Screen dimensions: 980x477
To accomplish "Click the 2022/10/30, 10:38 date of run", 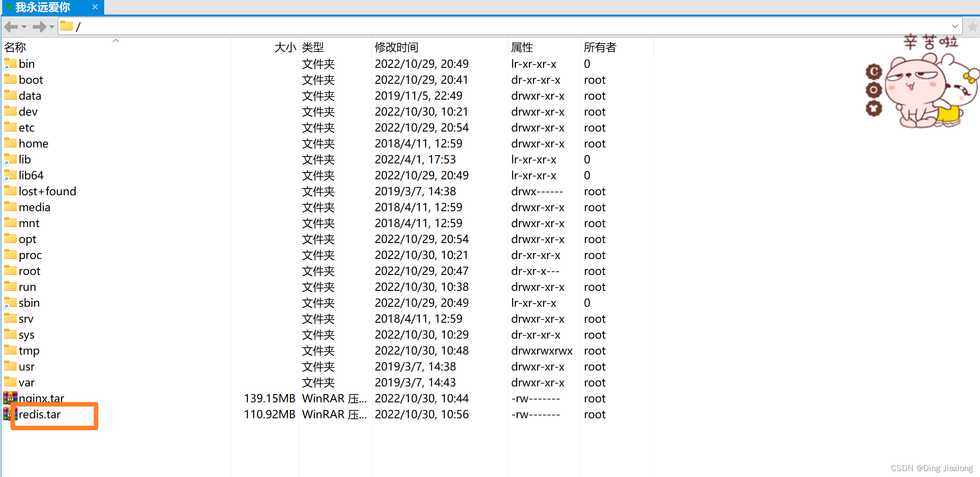I will pos(422,287).
